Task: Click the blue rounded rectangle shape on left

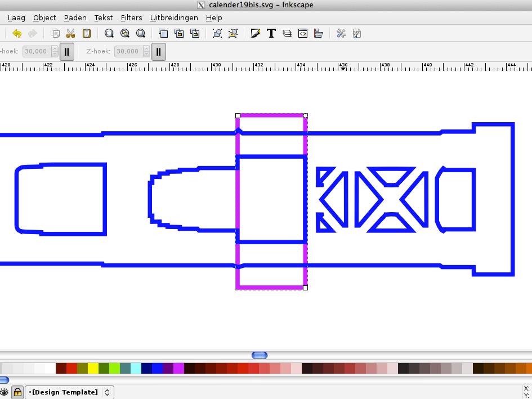Action: pyautogui.click(x=61, y=199)
